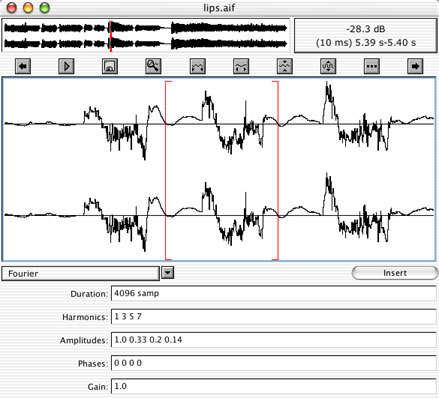Click the horizontal zoom-out waveform icon
Image resolution: width=439 pixels, height=398 pixels.
pos(198,66)
